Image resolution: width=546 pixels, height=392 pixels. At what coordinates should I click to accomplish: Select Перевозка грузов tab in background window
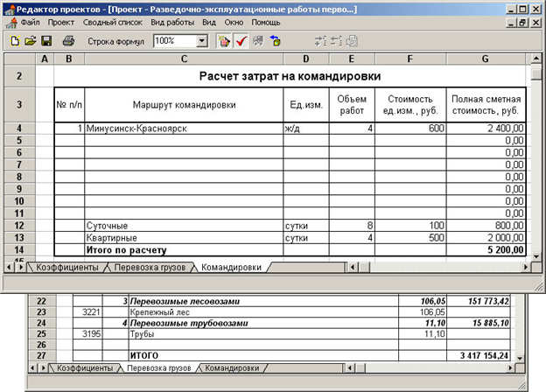point(158,368)
